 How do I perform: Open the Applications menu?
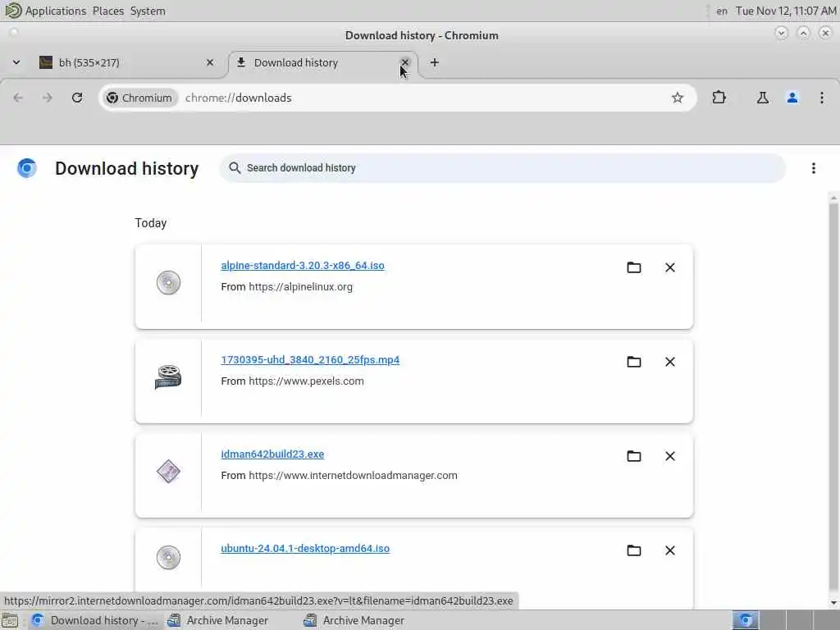pyautogui.click(x=55, y=11)
